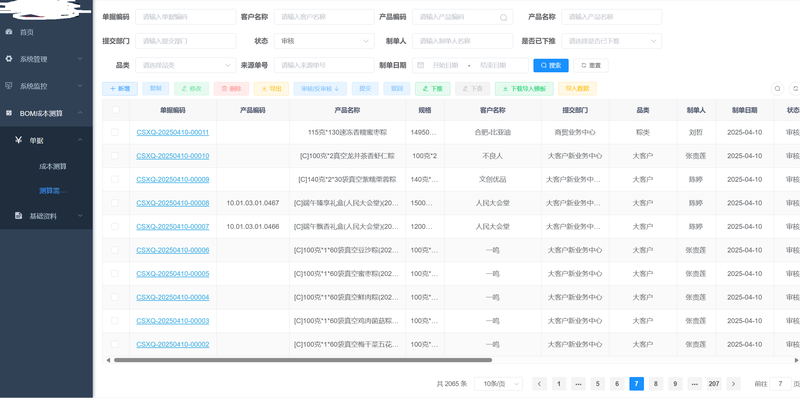
Task: Tick the checkbox for CSXQ-20250410-00009
Action: (115, 179)
